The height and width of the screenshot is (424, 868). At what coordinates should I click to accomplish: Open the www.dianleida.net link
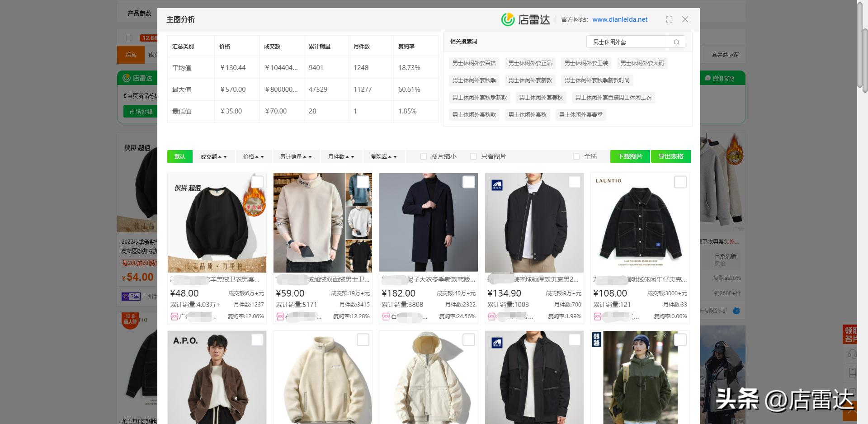(619, 19)
